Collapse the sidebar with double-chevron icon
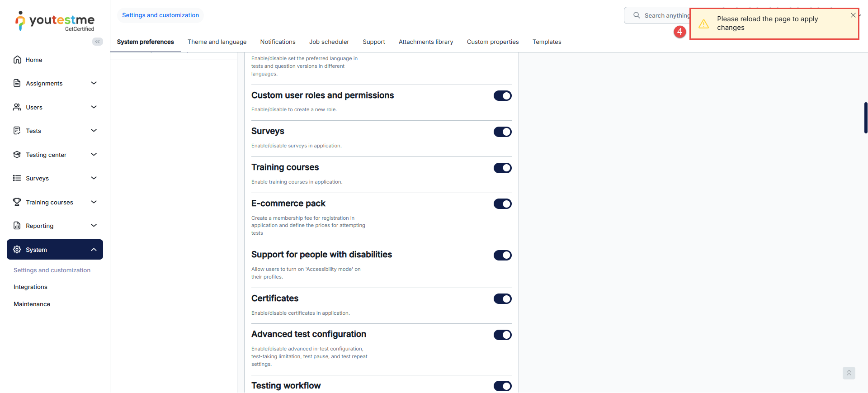 point(97,42)
